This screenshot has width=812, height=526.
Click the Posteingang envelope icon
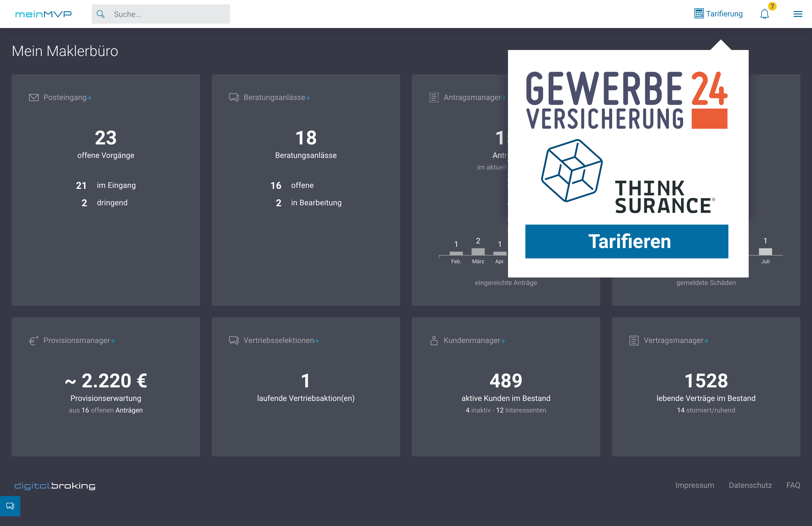(33, 98)
